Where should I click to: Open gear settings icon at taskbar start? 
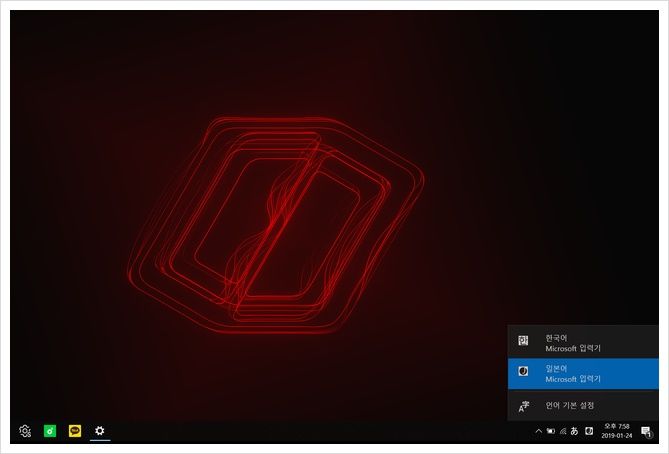pyautogui.click(x=25, y=431)
